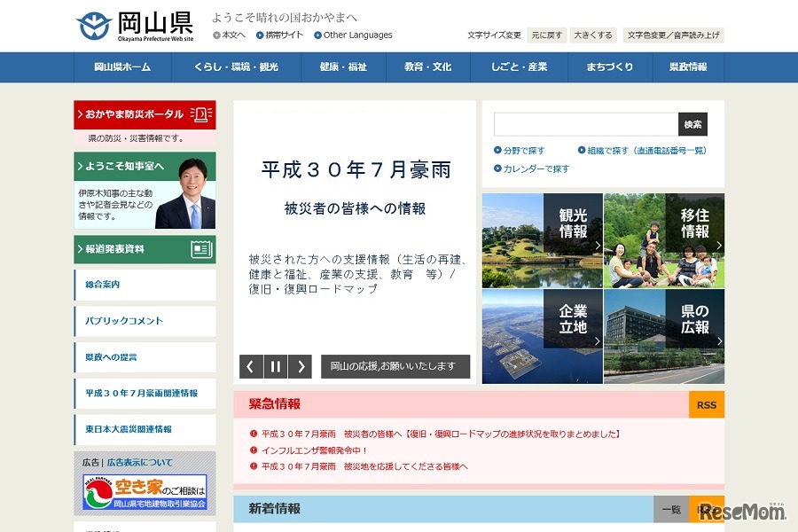The height and width of the screenshot is (532, 798).
Task: Click the 一覧 button next to 新着情報
Action: click(x=671, y=509)
